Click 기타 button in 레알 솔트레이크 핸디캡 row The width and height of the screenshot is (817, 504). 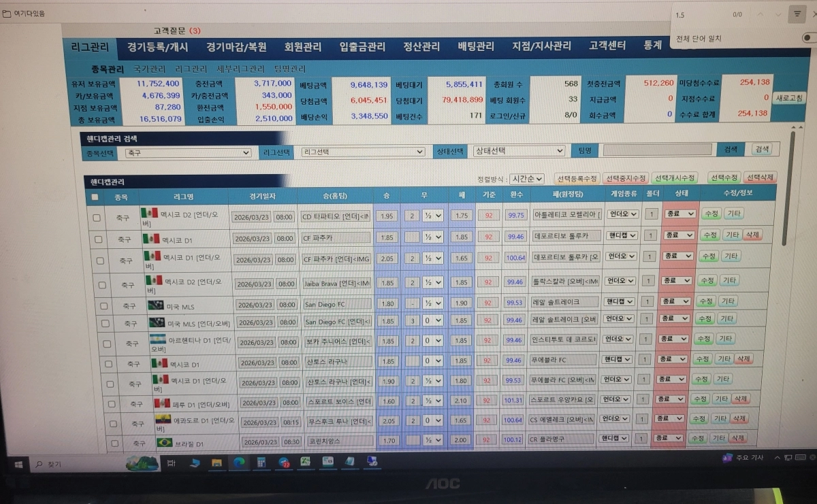click(728, 301)
